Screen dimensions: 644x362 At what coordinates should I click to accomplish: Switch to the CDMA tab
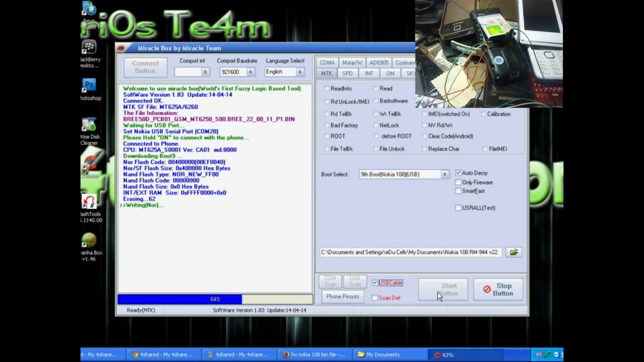(327, 63)
